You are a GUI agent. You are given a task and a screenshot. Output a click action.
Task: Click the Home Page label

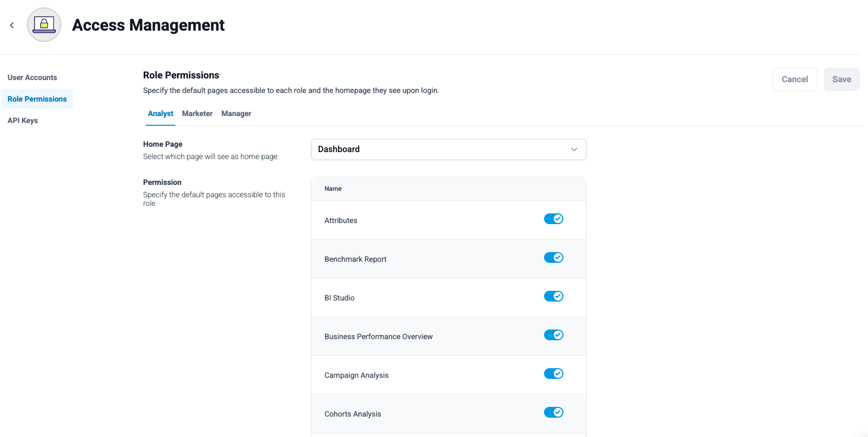click(x=163, y=144)
